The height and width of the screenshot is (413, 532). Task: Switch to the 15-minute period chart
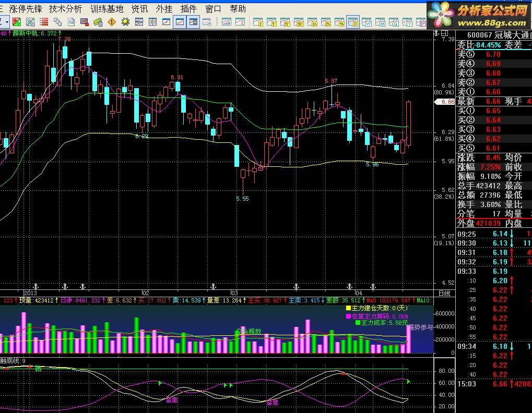[x=286, y=22]
